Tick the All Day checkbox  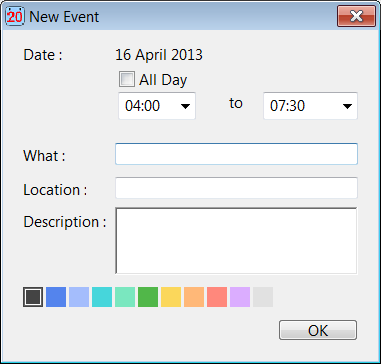[127, 79]
